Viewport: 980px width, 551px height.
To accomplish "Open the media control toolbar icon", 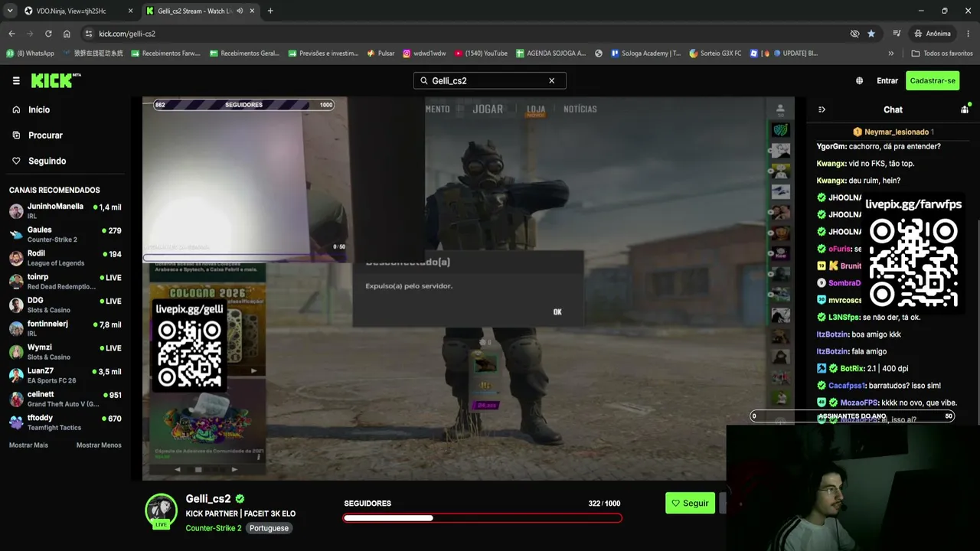I will pos(897,34).
